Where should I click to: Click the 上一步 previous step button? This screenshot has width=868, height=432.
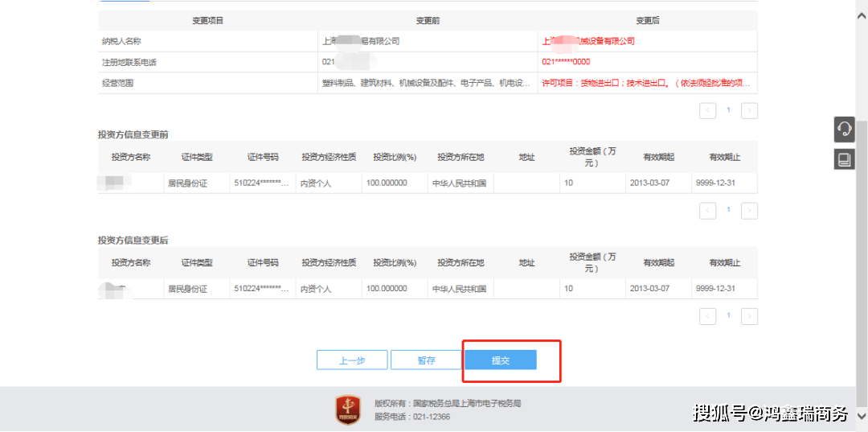352,360
